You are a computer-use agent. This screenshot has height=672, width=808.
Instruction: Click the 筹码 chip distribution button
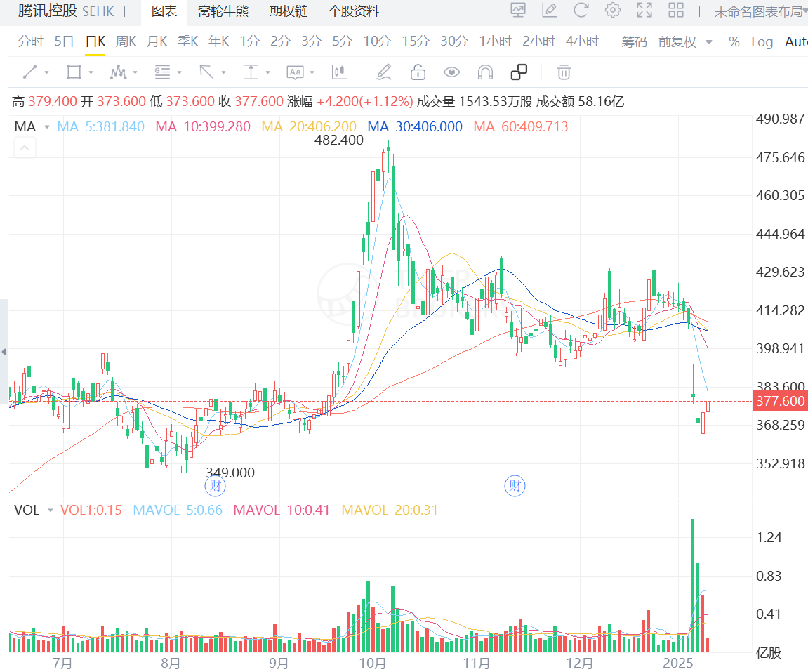634,41
